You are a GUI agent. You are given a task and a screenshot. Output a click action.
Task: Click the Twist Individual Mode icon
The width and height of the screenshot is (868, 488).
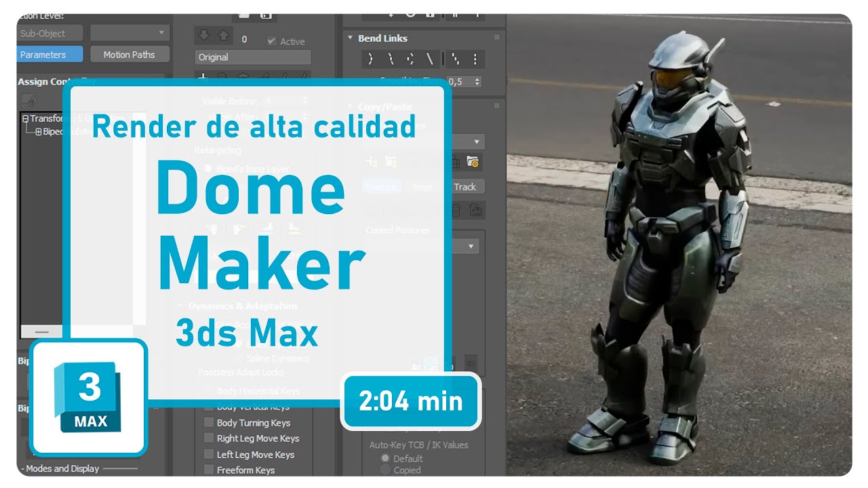410,59
